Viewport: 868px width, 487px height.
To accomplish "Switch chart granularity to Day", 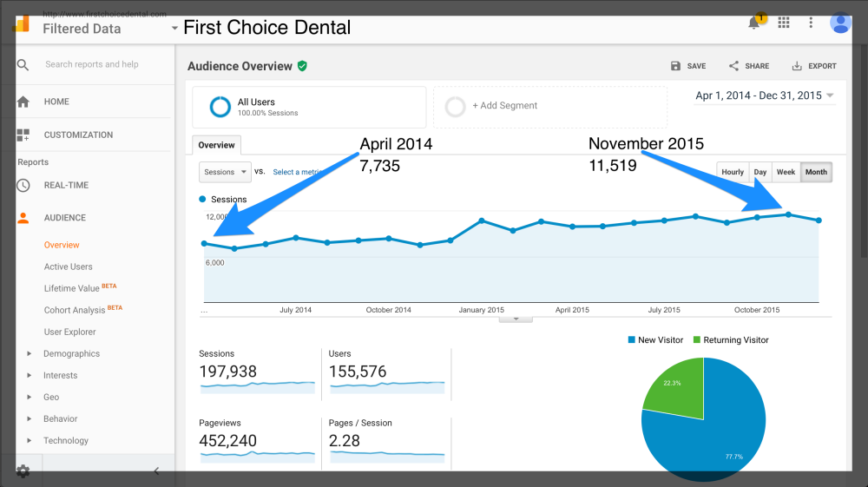I will (x=760, y=172).
